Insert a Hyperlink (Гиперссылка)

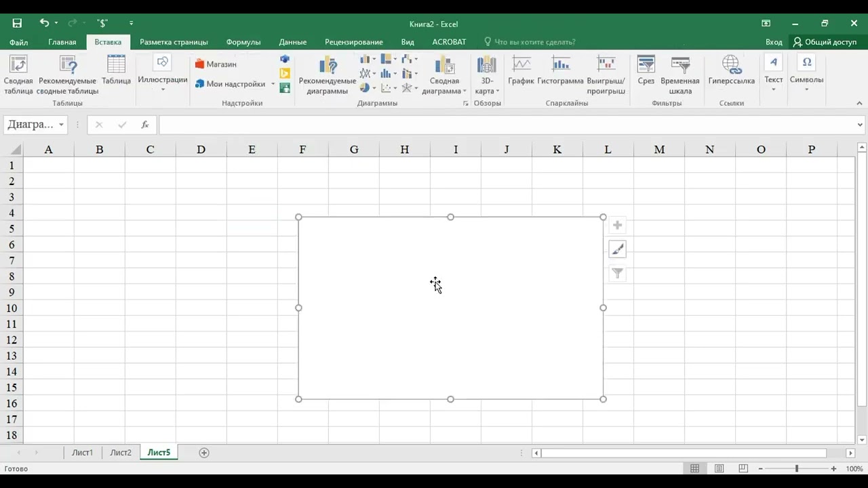click(x=731, y=70)
